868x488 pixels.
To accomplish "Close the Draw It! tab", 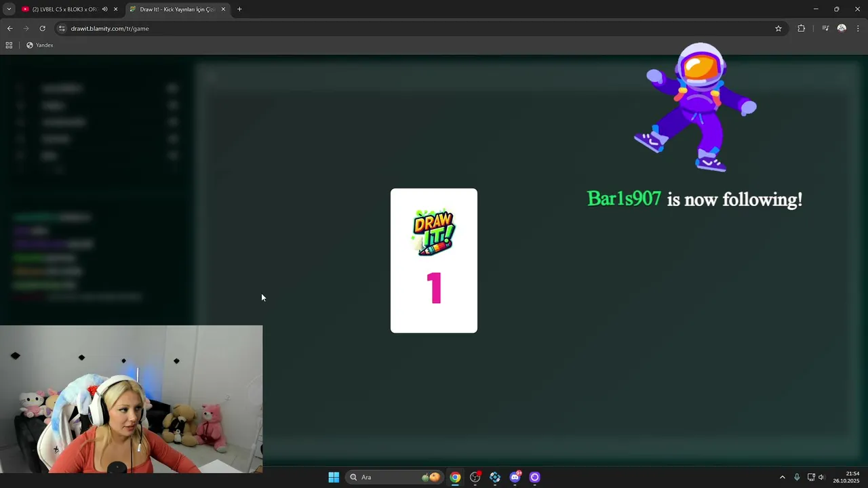I will (x=223, y=9).
